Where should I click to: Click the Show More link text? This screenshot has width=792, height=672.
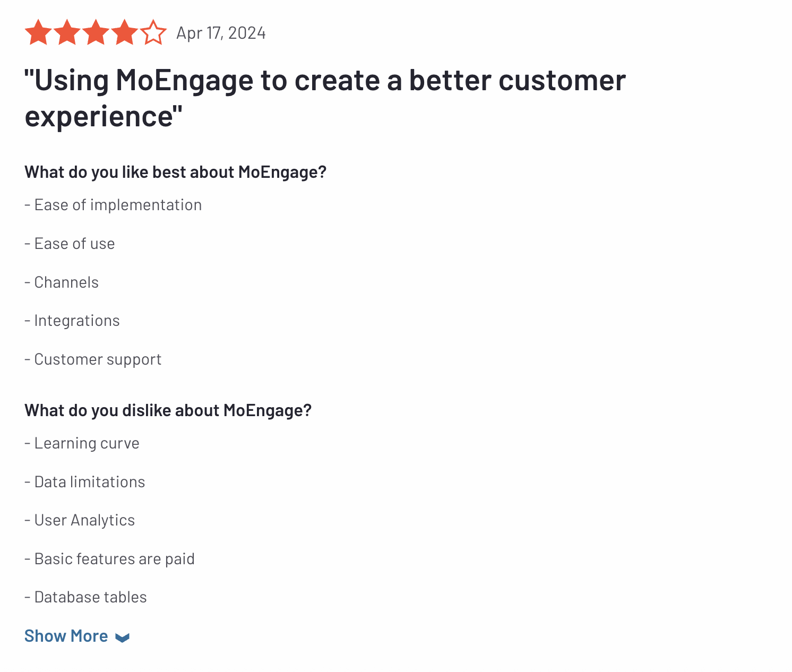pos(66,636)
